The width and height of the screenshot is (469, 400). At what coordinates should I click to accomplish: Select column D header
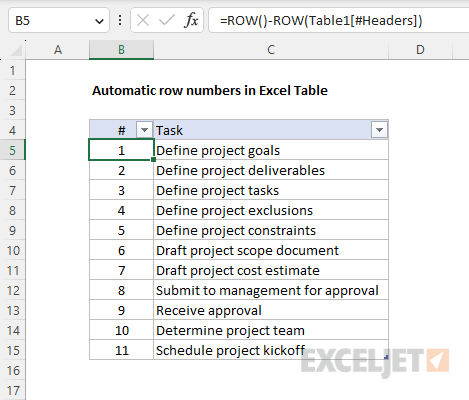420,50
